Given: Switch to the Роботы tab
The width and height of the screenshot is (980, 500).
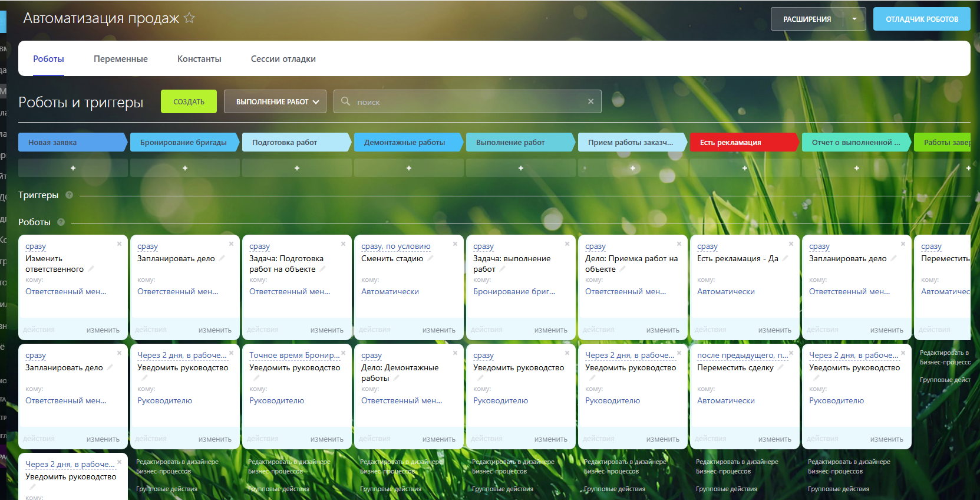Looking at the screenshot, I should (48, 59).
